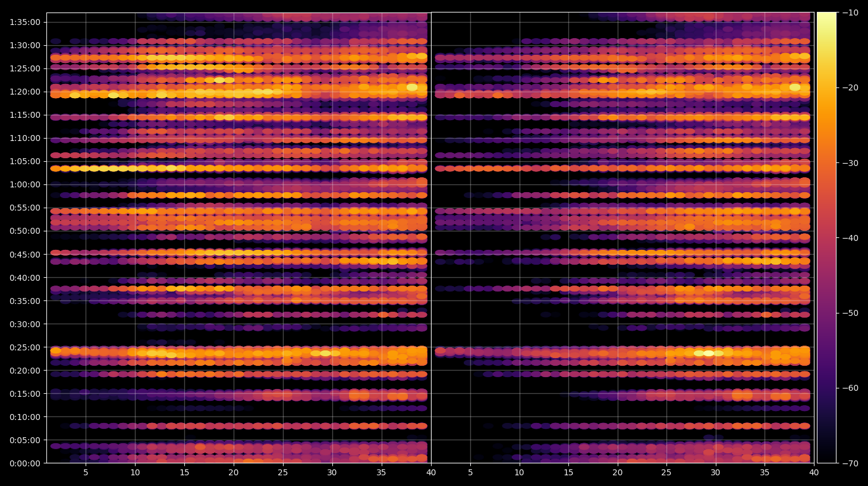Click the 0:00:00 time axis label
868x486 pixels.
(25, 463)
